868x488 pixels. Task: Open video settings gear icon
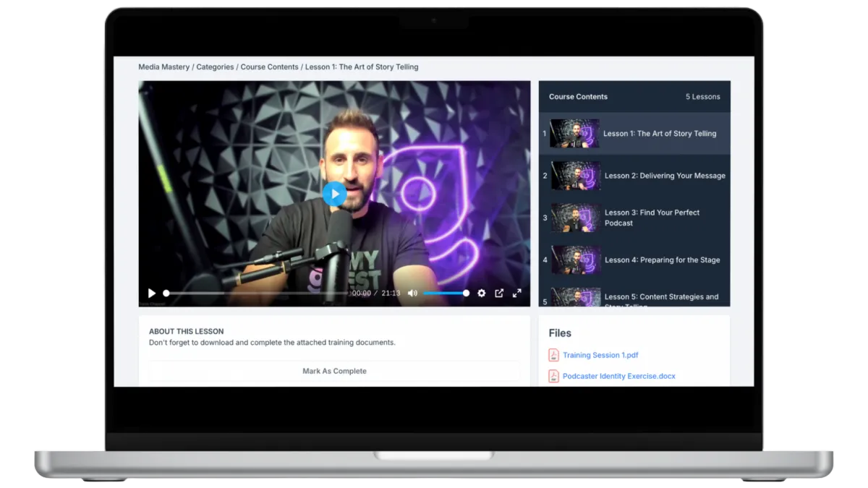click(482, 294)
